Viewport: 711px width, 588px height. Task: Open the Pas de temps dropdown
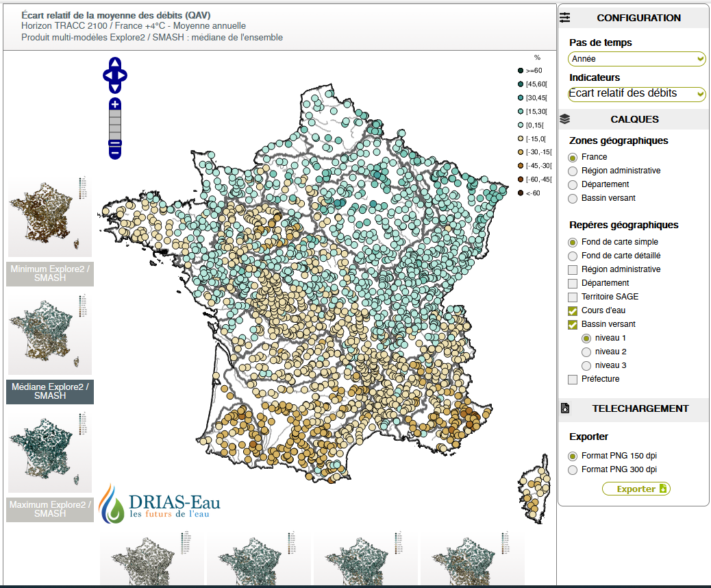click(x=636, y=59)
